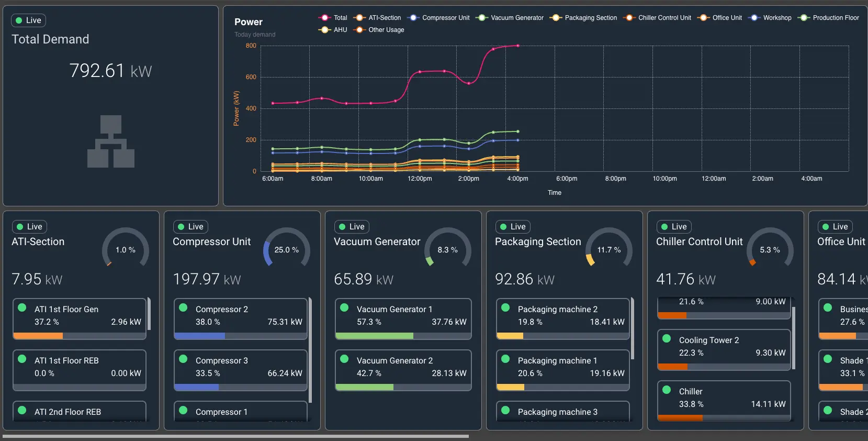Toggle Compressor Unit series in legend
868x441 pixels.
tap(438, 18)
